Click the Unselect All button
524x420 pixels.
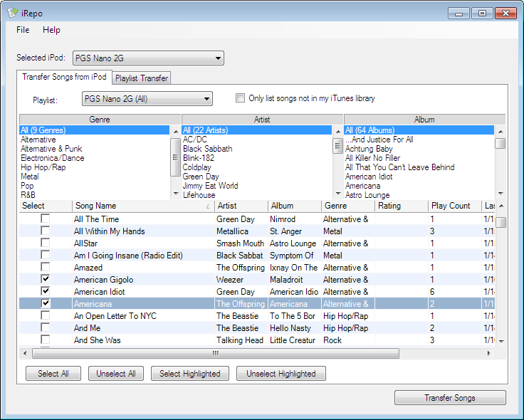click(x=116, y=374)
